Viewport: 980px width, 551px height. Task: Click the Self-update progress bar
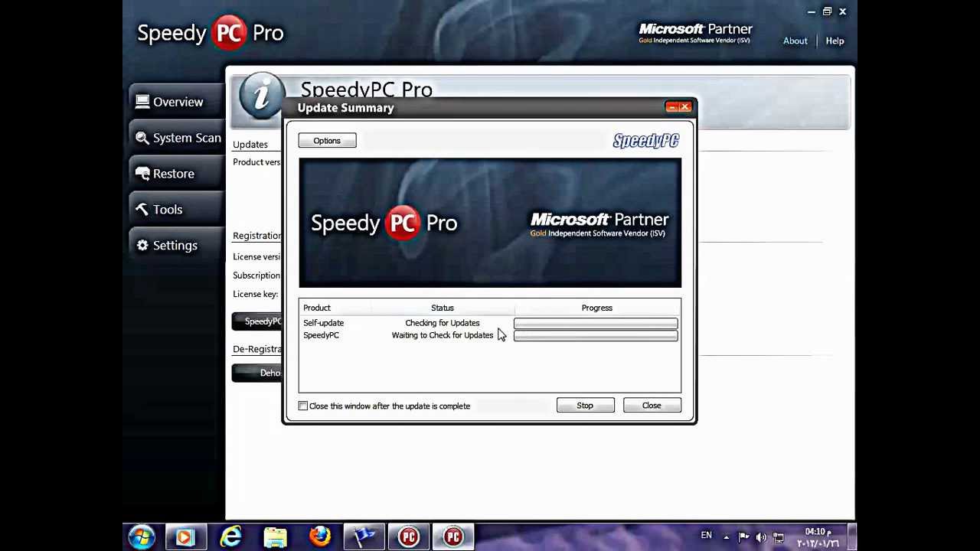(596, 323)
